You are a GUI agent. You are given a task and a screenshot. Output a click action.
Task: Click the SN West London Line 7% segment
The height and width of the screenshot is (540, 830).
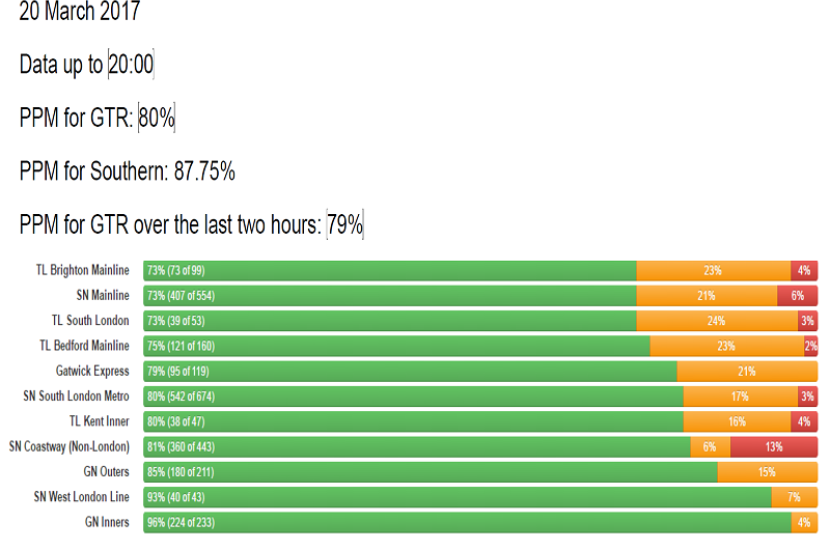pos(794,497)
